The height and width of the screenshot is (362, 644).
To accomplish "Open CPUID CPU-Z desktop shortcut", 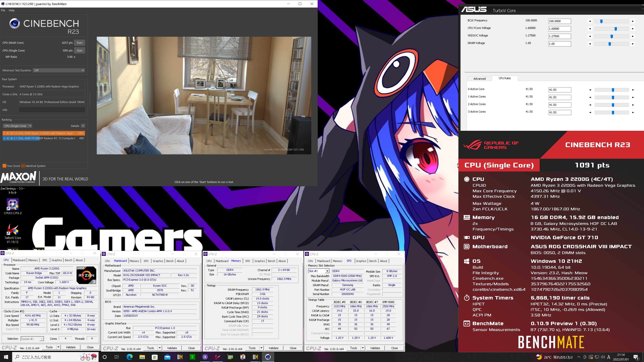I will pos(13,207).
